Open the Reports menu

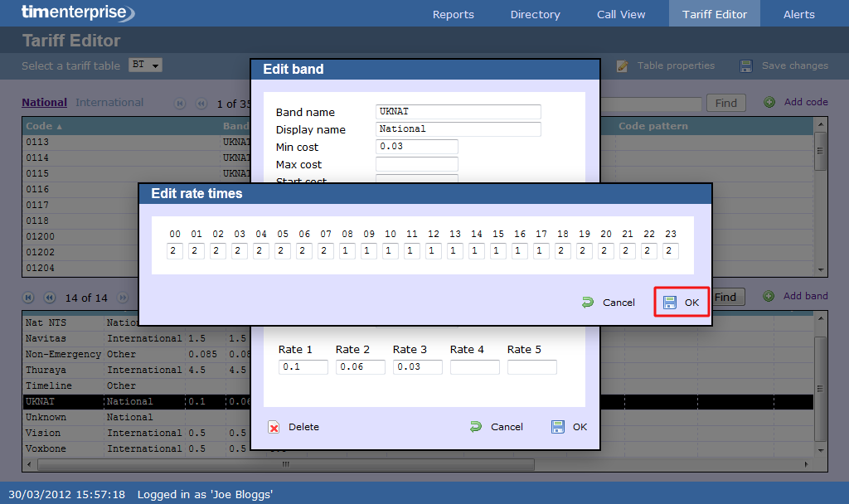[453, 14]
